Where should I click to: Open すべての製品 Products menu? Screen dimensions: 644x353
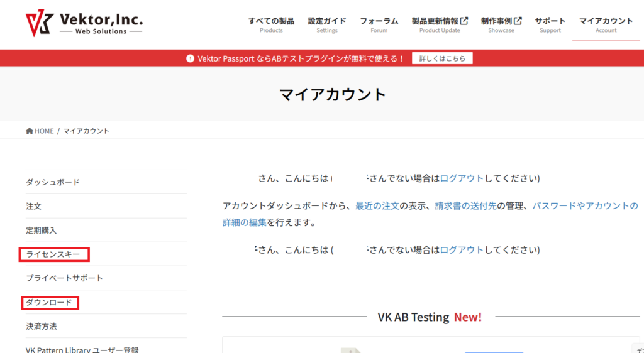point(271,24)
